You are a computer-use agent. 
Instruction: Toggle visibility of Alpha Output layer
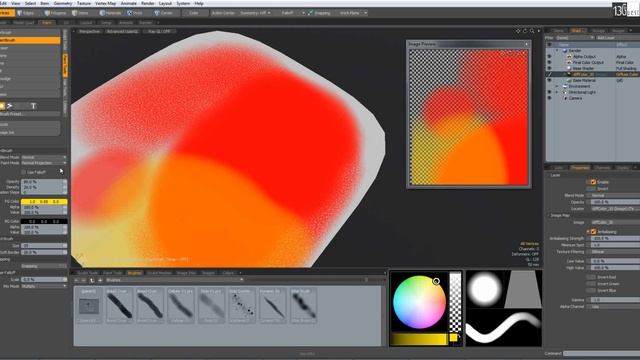click(x=549, y=57)
